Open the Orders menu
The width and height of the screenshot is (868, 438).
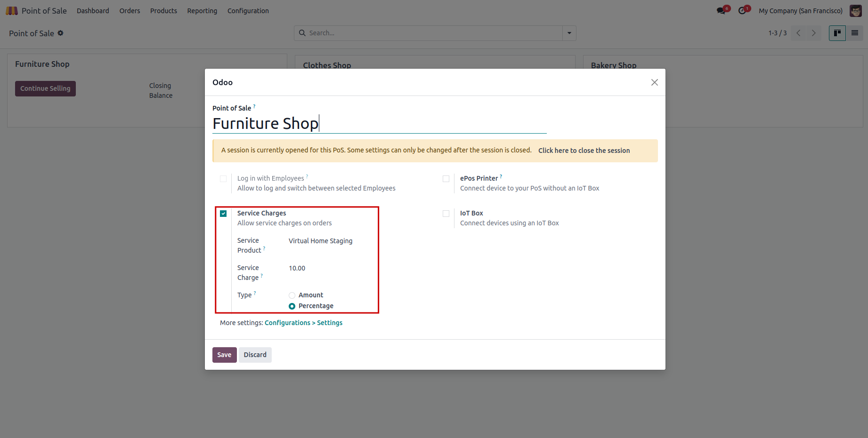point(130,11)
